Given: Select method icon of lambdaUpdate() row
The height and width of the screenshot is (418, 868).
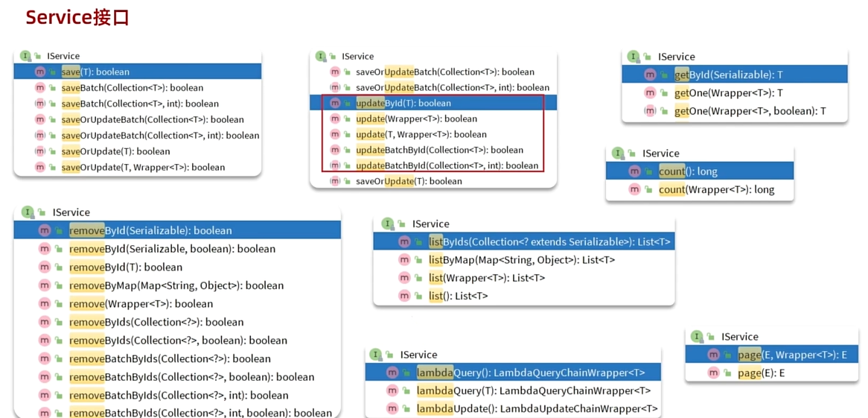Looking at the screenshot, I should [x=392, y=408].
